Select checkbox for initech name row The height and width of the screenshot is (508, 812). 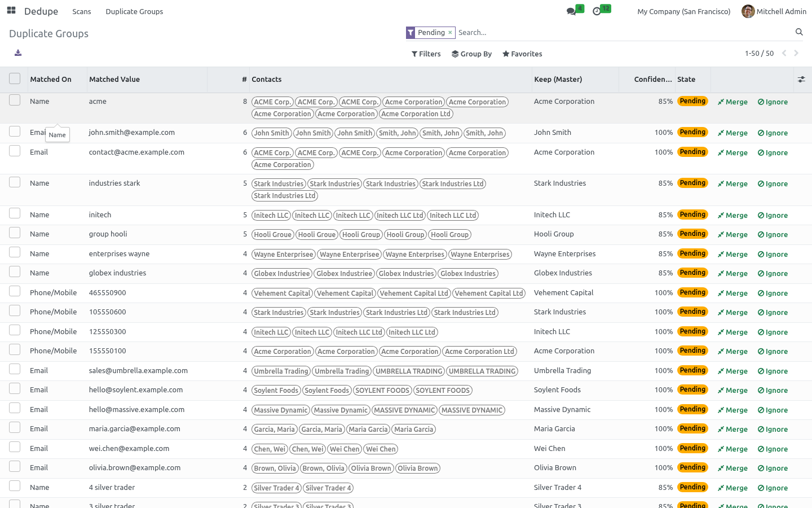(15, 213)
